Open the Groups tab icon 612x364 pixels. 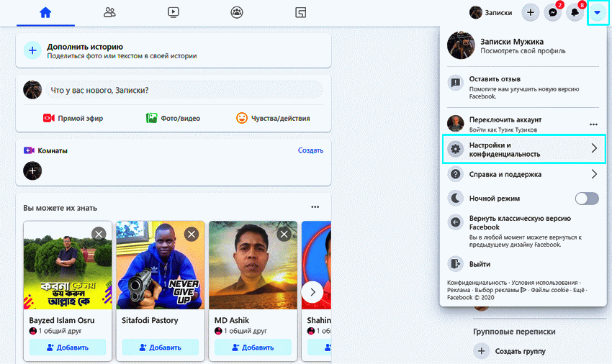(237, 12)
